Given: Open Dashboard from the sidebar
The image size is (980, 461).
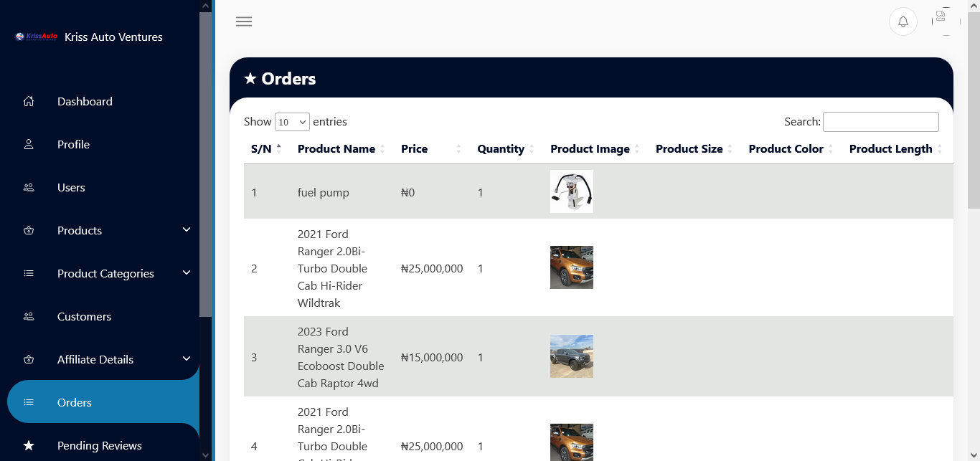Looking at the screenshot, I should tap(85, 101).
